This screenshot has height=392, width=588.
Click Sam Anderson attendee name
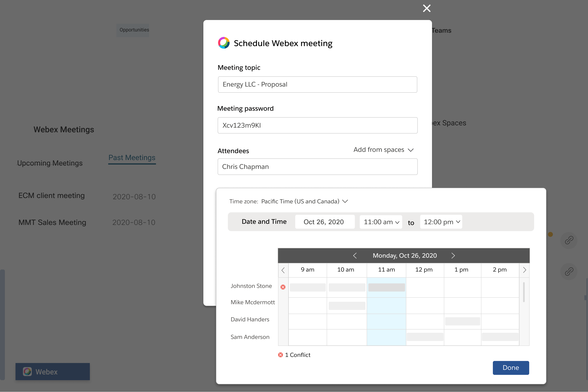tap(250, 337)
